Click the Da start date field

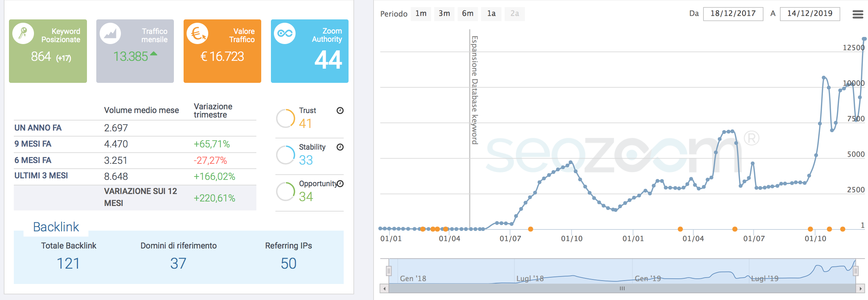pos(733,14)
